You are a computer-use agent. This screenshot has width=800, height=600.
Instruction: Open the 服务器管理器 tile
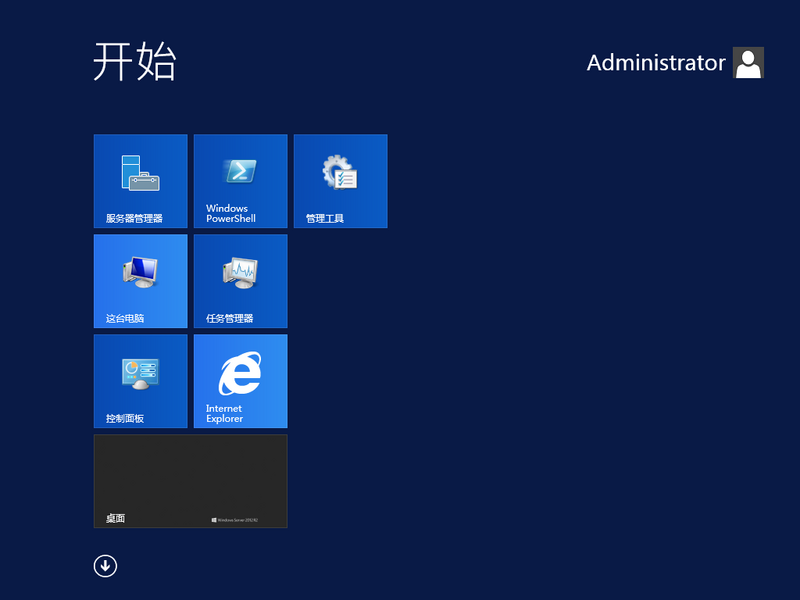pyautogui.click(x=140, y=181)
